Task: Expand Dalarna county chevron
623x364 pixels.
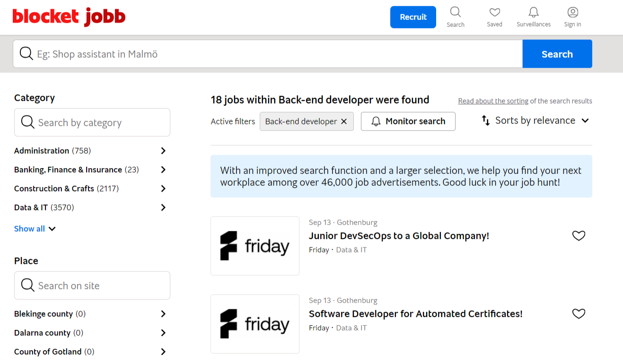Action: pyautogui.click(x=163, y=333)
